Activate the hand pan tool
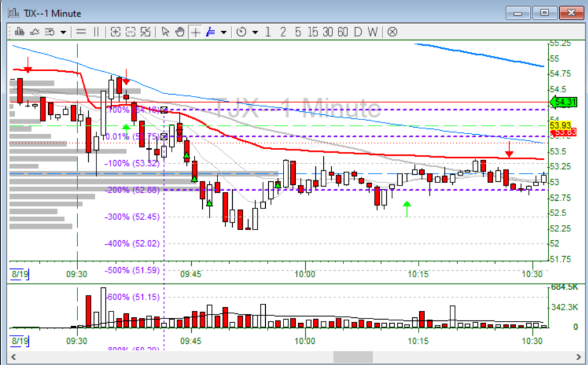Image resolution: width=588 pixels, height=365 pixels. coord(180,32)
